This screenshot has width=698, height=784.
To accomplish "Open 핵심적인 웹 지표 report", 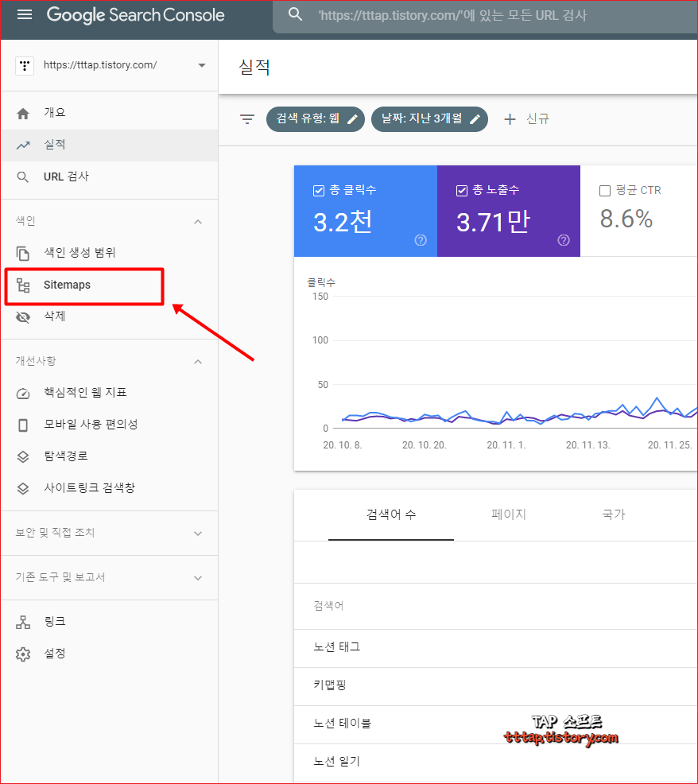I will 110,393.
